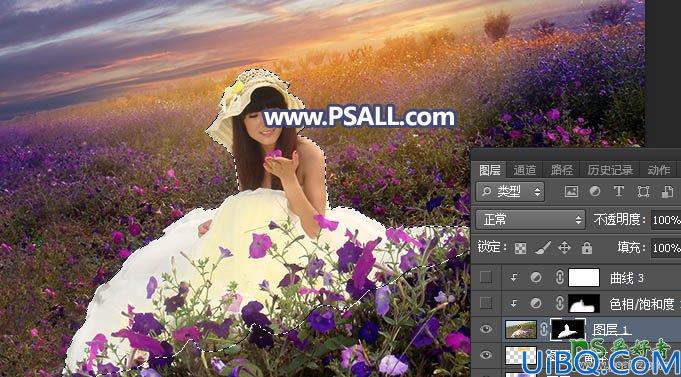Filter layers by text type (T icon)
The height and width of the screenshot is (377, 681).
click(619, 192)
